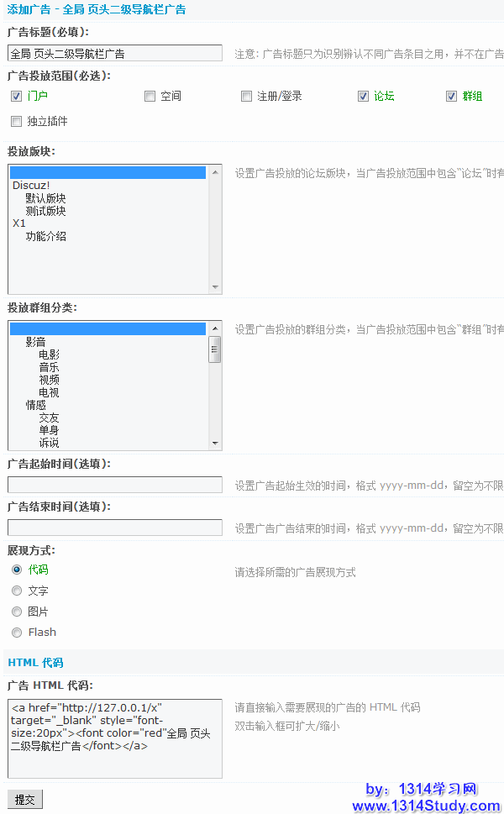Choose 音乐 in group category list

tap(49, 367)
